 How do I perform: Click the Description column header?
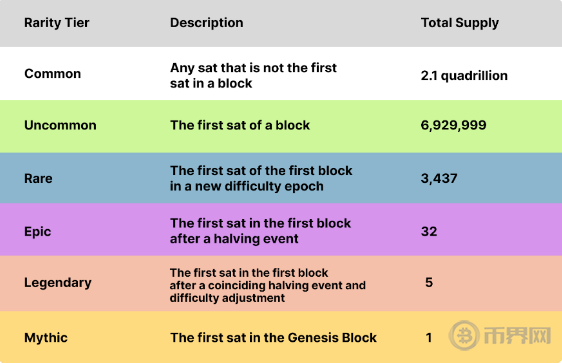tap(206, 23)
